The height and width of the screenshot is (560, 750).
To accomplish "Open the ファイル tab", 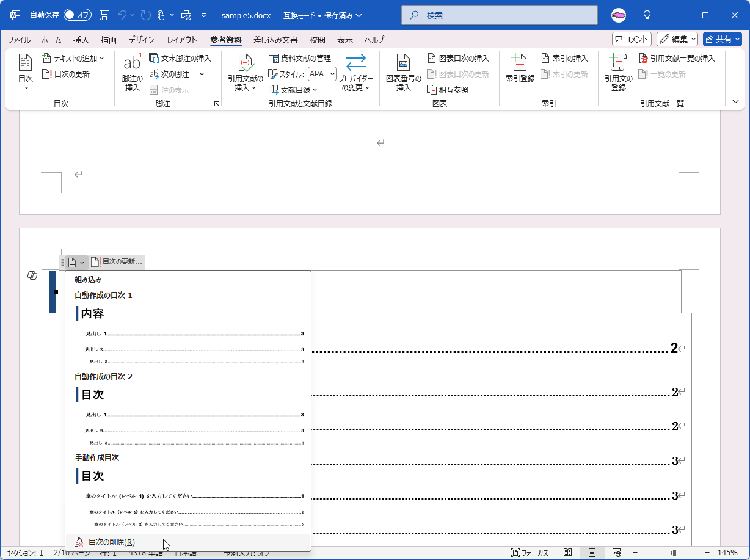I will tap(19, 40).
